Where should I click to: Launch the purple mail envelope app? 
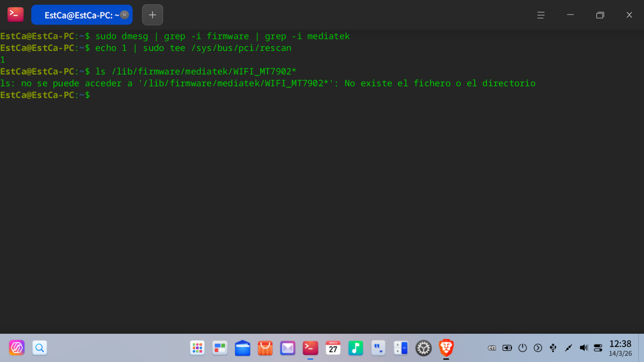(288, 348)
